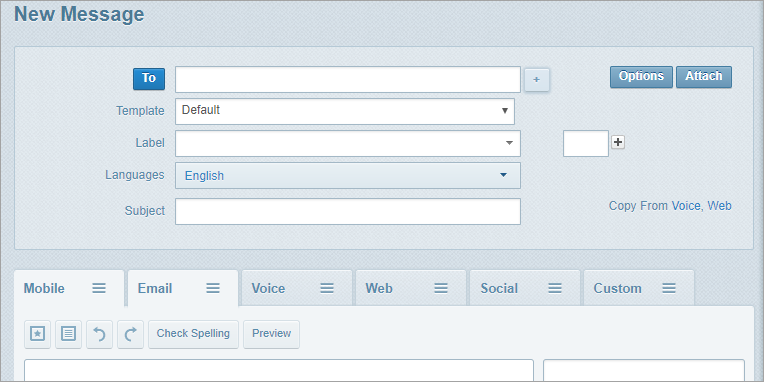Screen dimensions: 764x382
Task: Click the black plus icon beside Label box
Action: [618, 142]
